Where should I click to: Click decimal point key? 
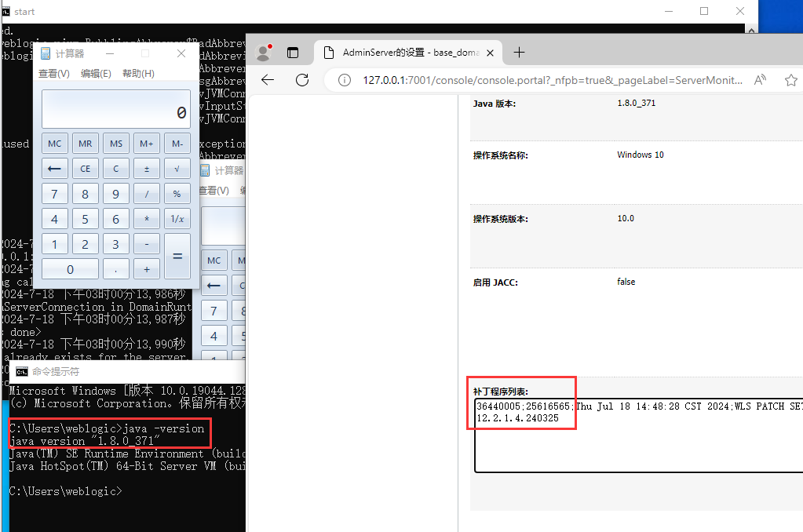pyautogui.click(x=116, y=269)
